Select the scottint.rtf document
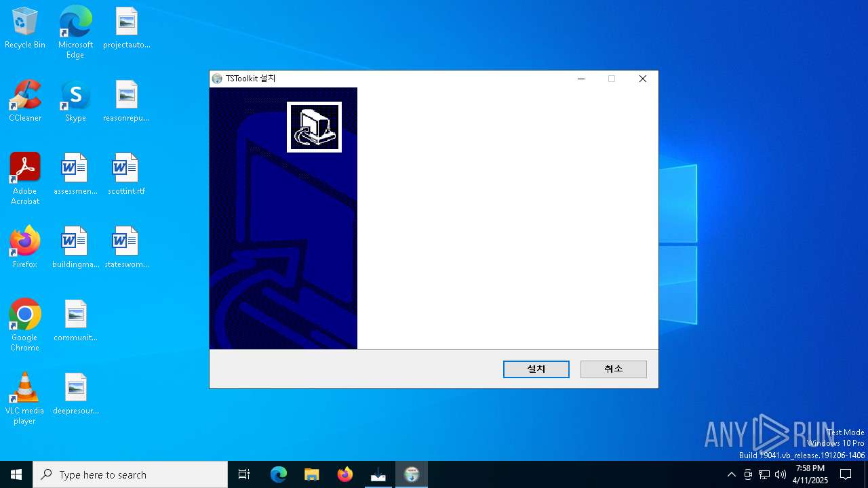The width and height of the screenshot is (868, 488). point(127,175)
